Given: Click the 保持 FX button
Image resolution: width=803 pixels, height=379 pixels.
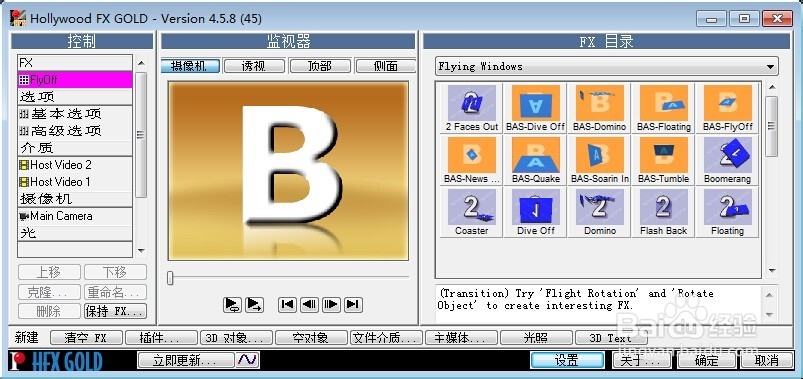Looking at the screenshot, I should click(x=115, y=311).
